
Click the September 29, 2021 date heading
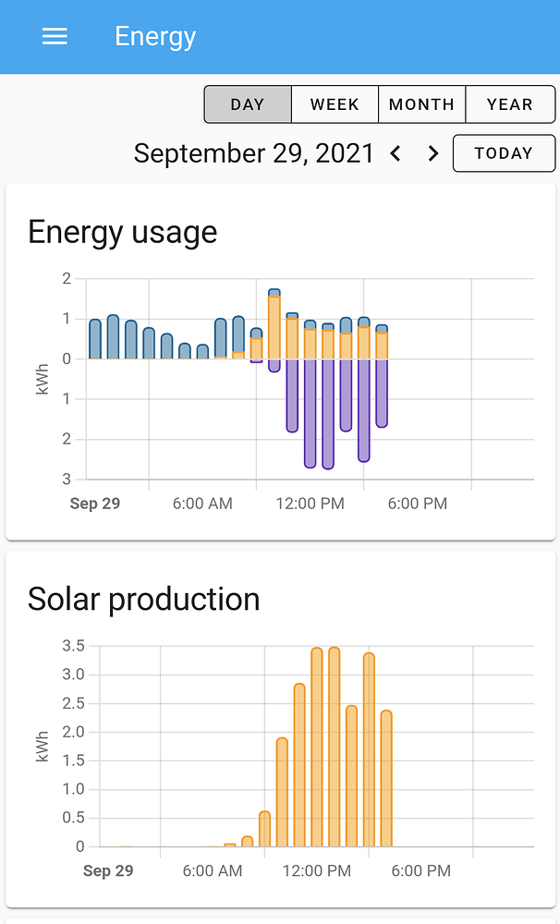click(x=254, y=152)
